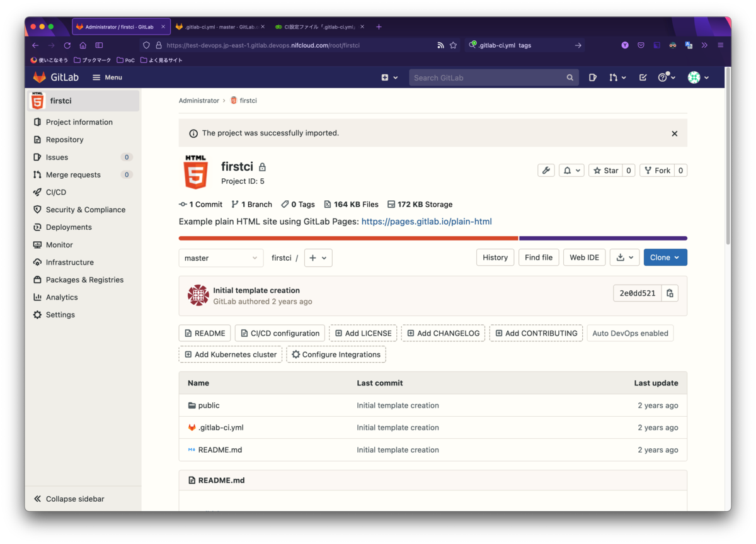Image resolution: width=756 pixels, height=544 pixels.
Task: Open Packages & Registries section
Action: click(x=83, y=280)
